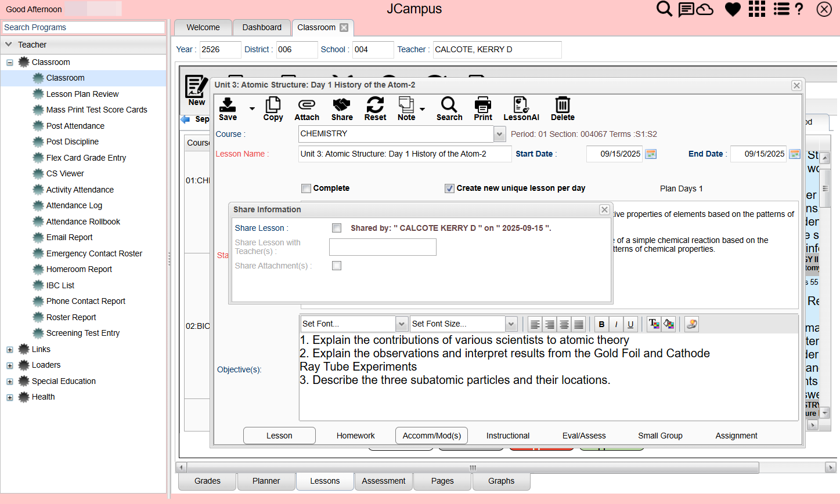Click the Search Programs field
The image size is (840, 504).
click(x=84, y=27)
